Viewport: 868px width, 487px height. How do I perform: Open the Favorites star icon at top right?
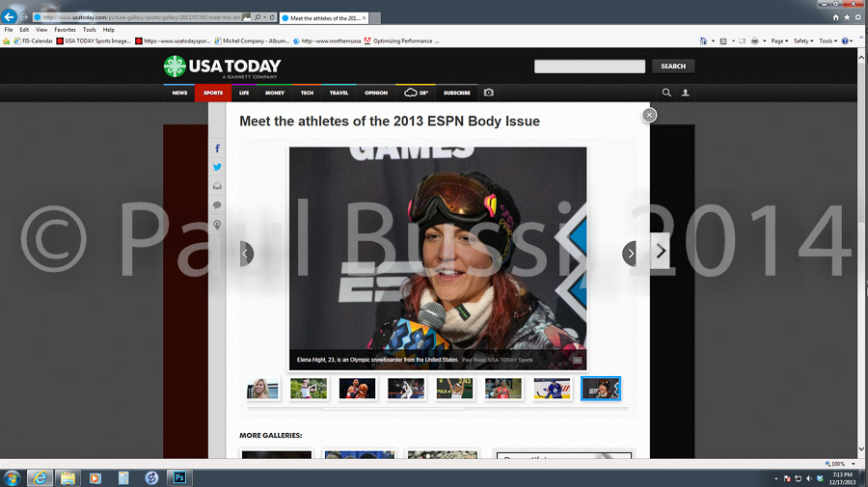[x=847, y=17]
